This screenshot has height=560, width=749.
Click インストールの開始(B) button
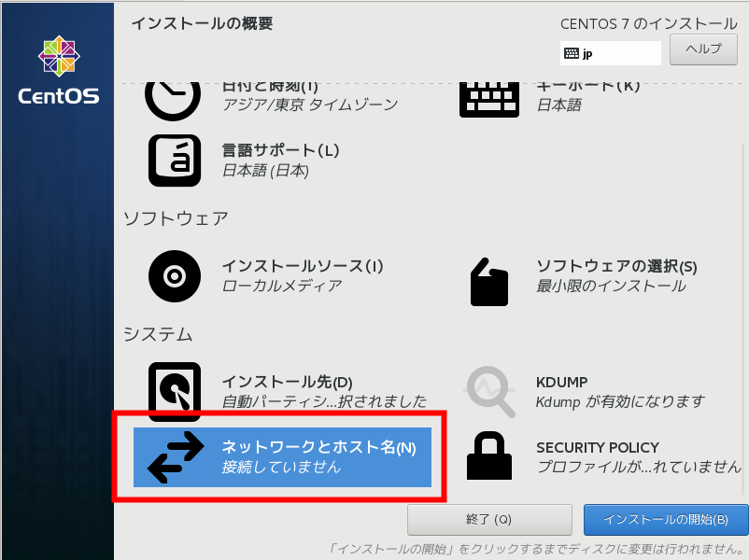[x=666, y=520]
